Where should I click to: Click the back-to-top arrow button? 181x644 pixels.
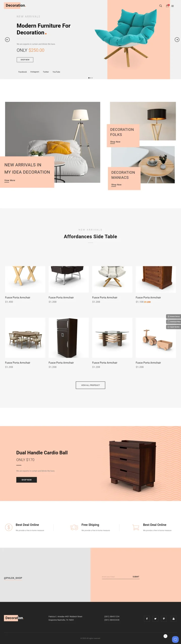[x=165, y=636]
